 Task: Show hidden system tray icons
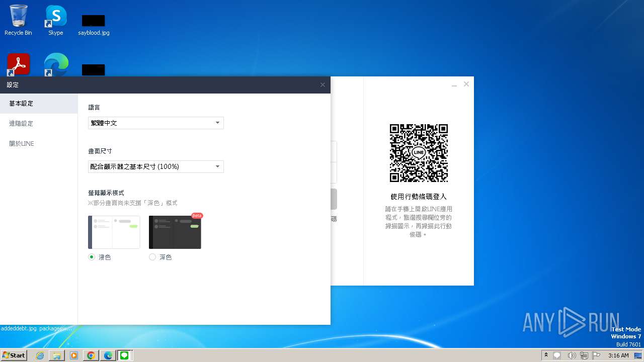pyautogui.click(x=546, y=355)
